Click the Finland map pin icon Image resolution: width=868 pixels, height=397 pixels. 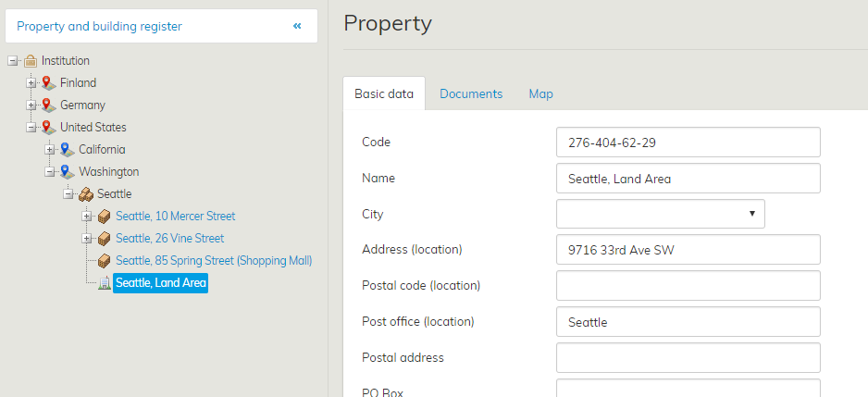coord(48,83)
